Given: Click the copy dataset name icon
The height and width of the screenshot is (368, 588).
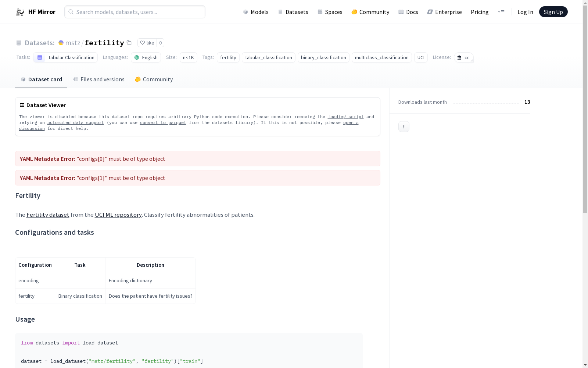Looking at the screenshot, I should (129, 43).
